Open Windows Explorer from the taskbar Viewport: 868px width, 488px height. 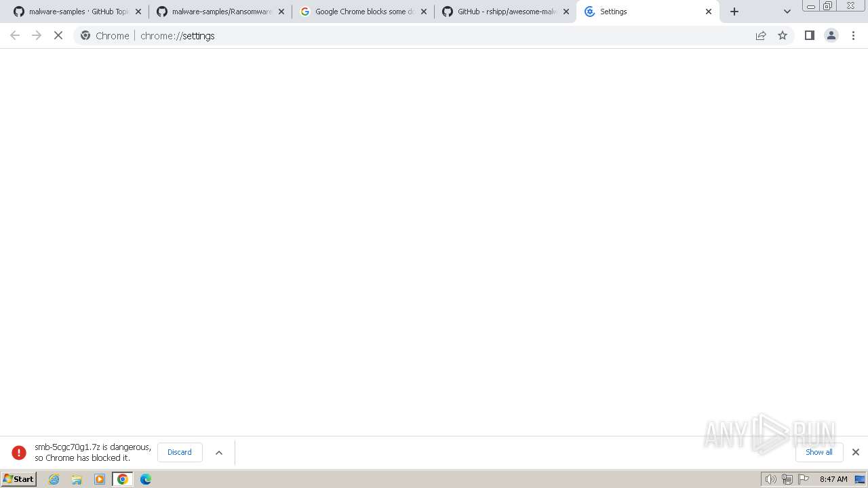click(x=77, y=479)
